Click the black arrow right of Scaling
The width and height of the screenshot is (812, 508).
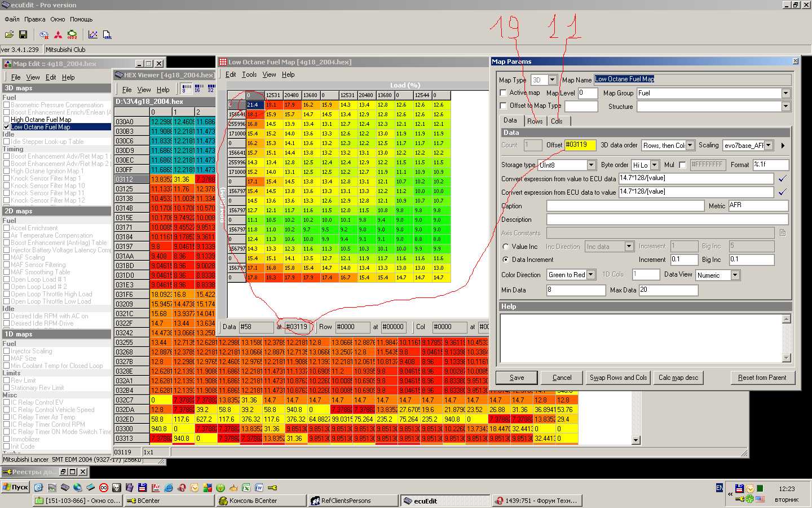click(783, 146)
